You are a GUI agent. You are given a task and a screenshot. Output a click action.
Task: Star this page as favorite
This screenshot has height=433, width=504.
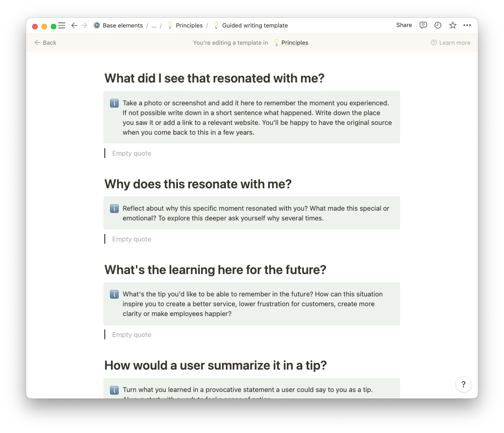[x=452, y=26]
